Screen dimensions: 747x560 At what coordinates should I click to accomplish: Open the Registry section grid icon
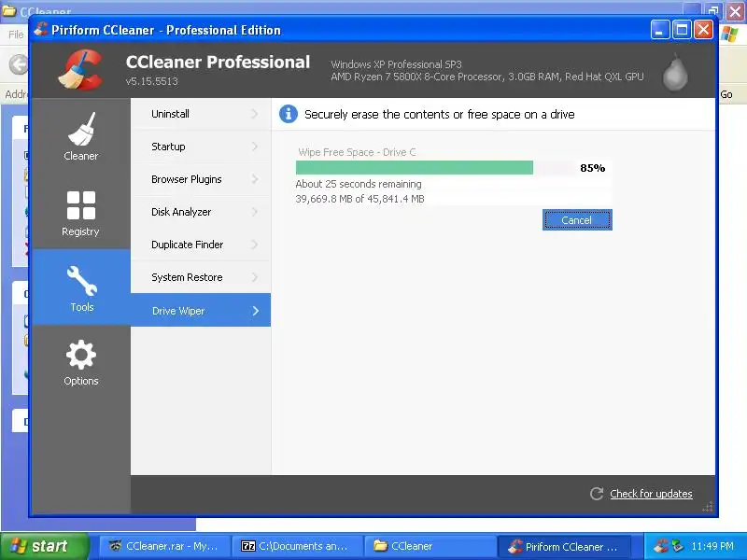pyautogui.click(x=81, y=205)
